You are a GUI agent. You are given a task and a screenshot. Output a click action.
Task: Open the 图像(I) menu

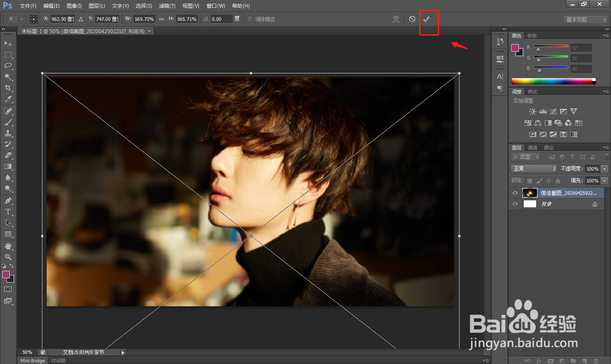[x=74, y=6]
